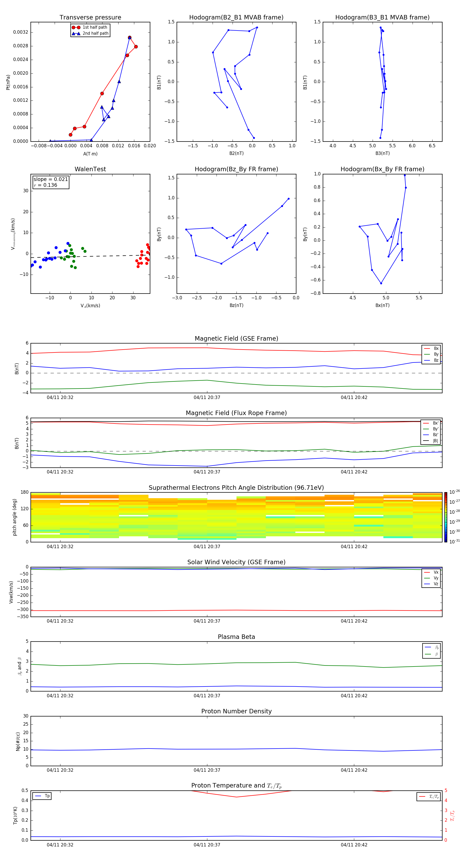Select the |B| entry in the flux rope legend

click(x=431, y=441)
